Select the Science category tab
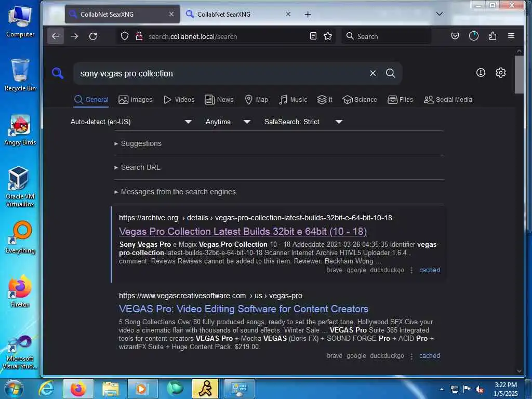Screen dimensions: 532x399 (x=360, y=100)
